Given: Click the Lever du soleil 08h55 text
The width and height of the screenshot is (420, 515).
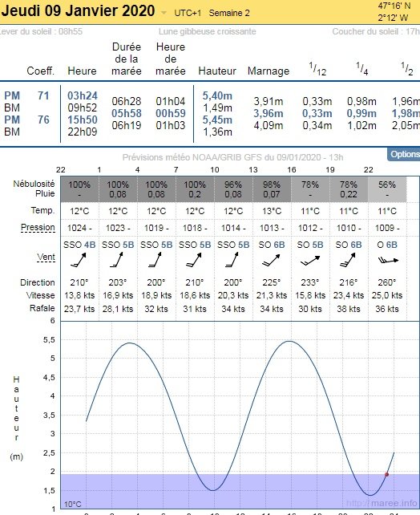Looking at the screenshot, I should 41,31.
